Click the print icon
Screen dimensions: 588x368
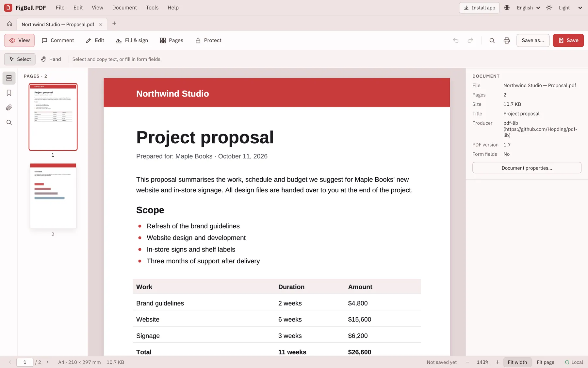507,40
